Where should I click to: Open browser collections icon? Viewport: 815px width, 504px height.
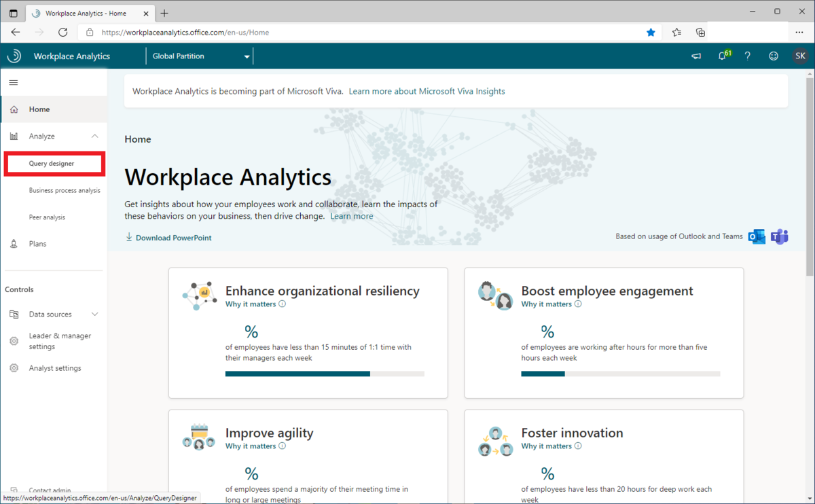700,32
